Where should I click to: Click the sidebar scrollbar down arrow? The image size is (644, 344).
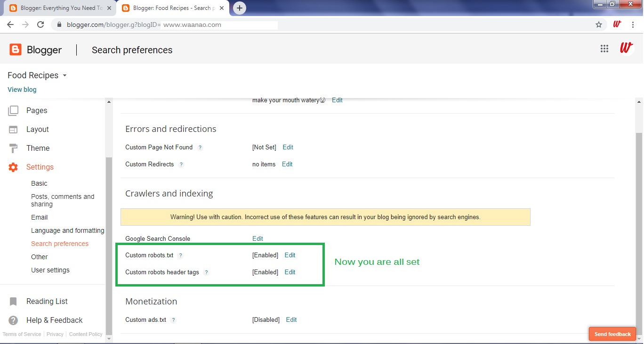click(x=109, y=339)
